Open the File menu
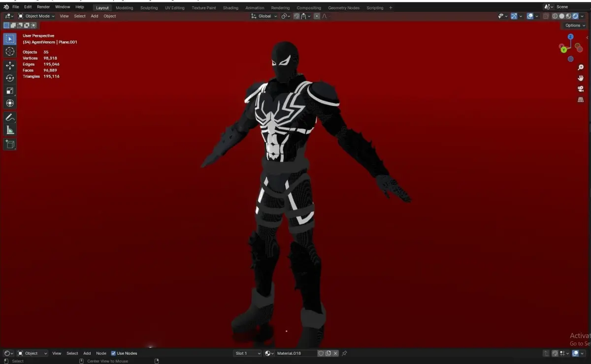This screenshot has height=364, width=591. [16, 7]
